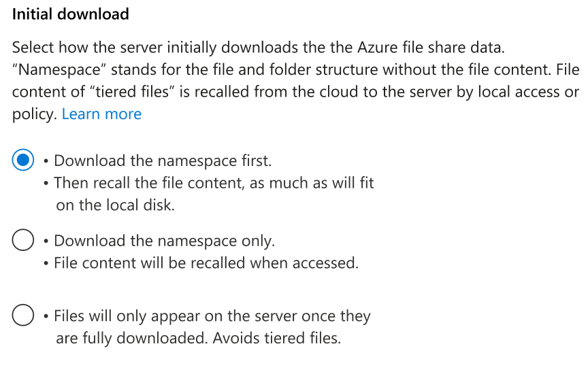Click the word 'policy.' before Learn more

[35, 114]
